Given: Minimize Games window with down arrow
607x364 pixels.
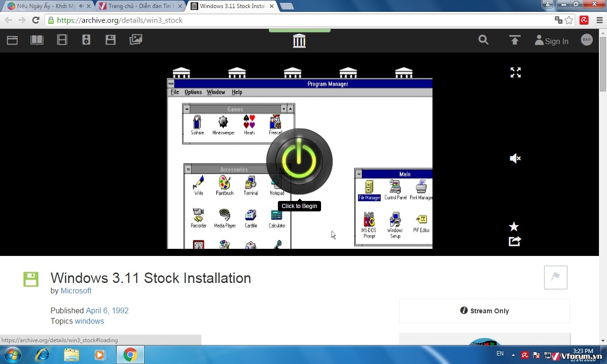Looking at the screenshot, I should pyautogui.click(x=284, y=109).
